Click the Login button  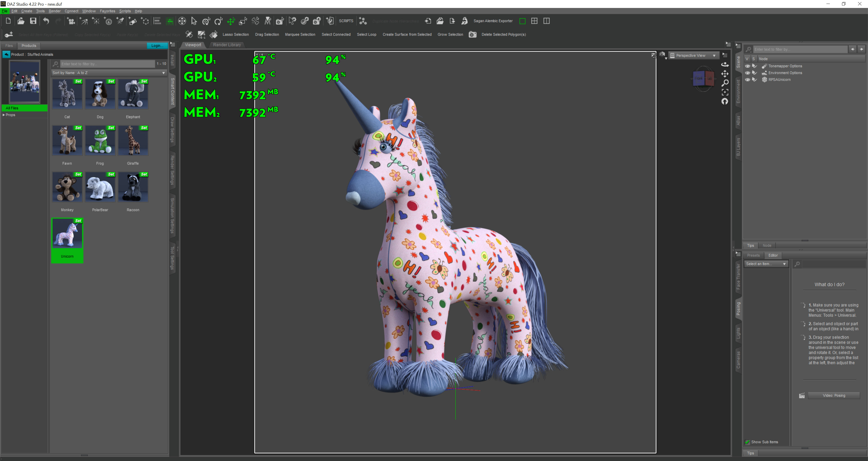(x=157, y=45)
